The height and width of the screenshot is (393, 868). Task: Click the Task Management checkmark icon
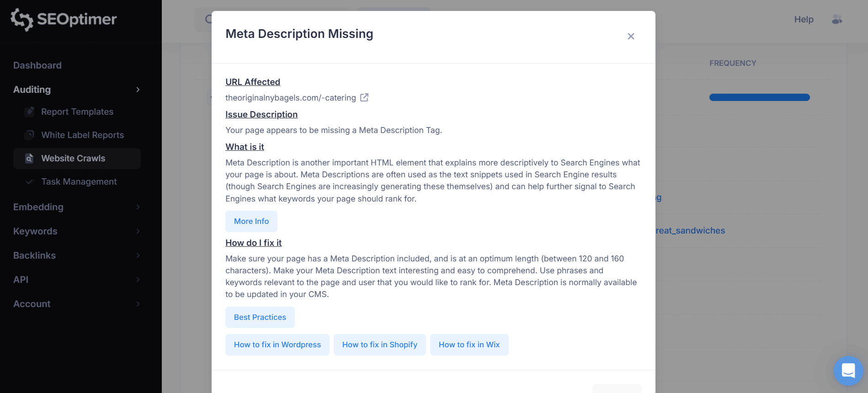[x=29, y=181]
